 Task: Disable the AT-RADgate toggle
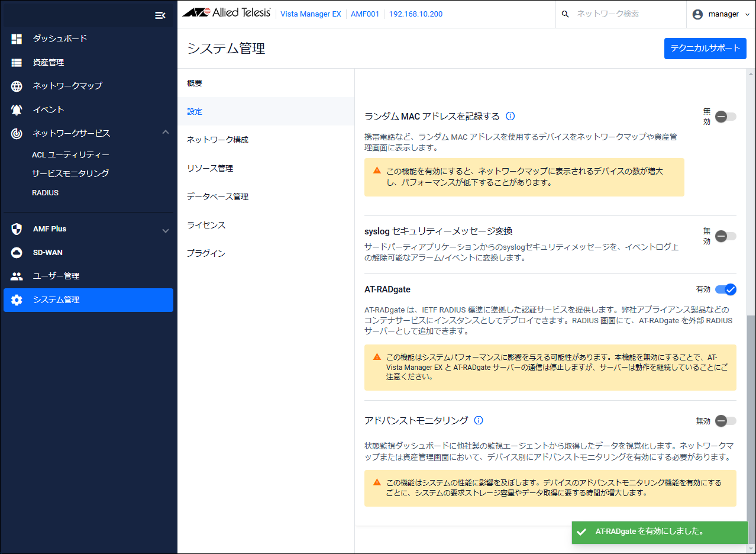click(x=726, y=289)
